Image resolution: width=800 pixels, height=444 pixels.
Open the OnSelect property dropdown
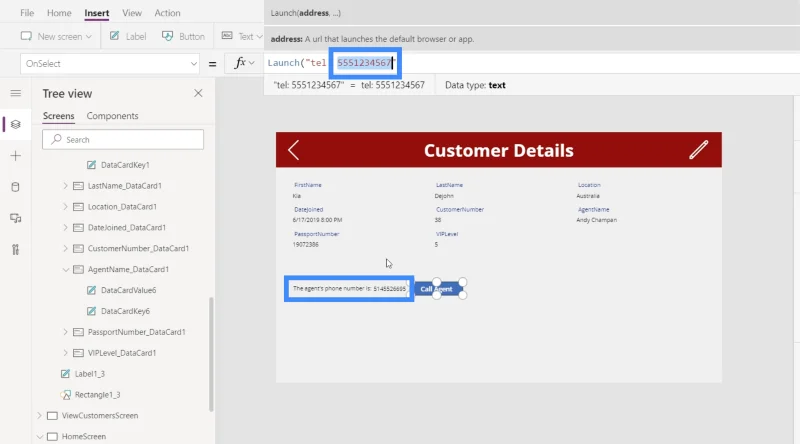[110, 64]
